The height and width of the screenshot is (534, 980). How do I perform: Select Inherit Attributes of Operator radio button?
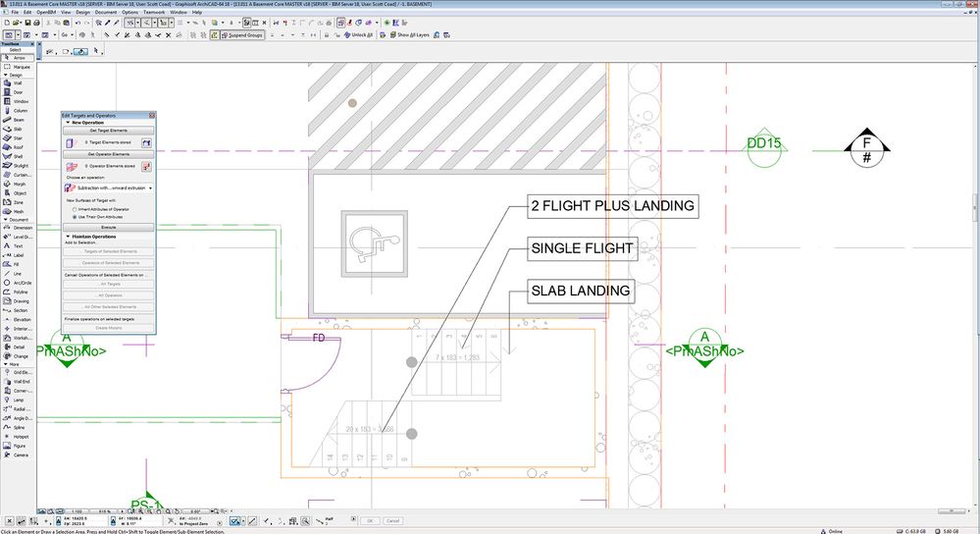coord(75,209)
